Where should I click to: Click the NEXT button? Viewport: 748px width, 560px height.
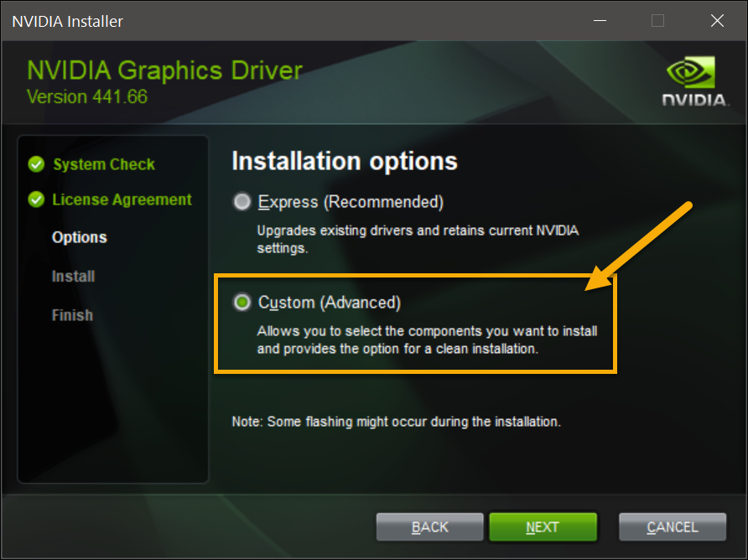point(543,527)
